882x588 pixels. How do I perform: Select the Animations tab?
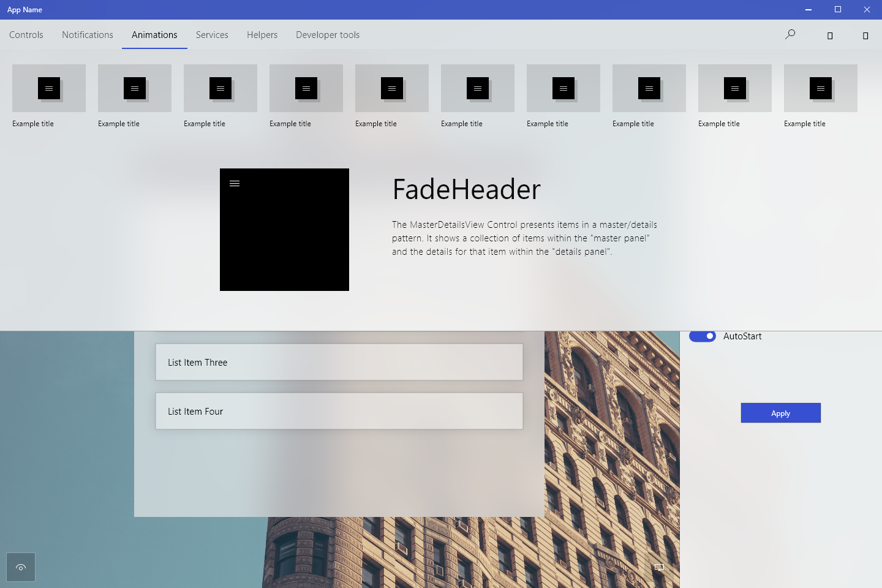(x=154, y=35)
